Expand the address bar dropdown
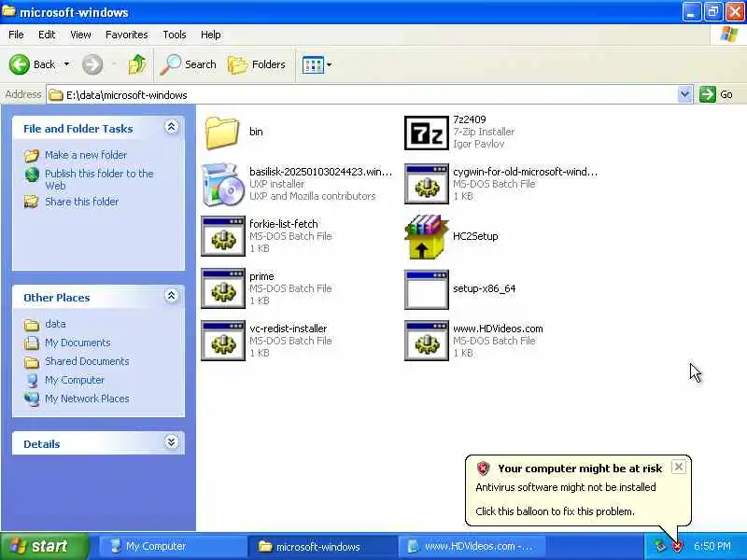747x560 pixels. point(684,94)
